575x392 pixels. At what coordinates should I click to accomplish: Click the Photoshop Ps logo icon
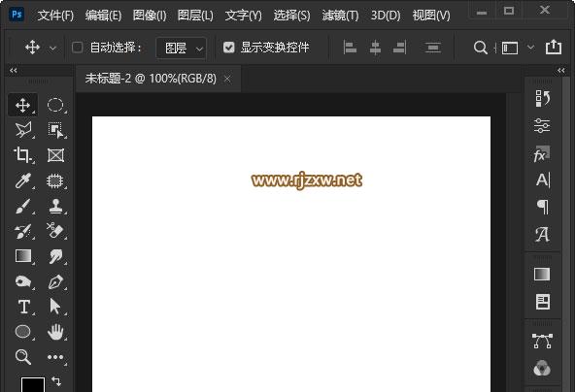17,15
